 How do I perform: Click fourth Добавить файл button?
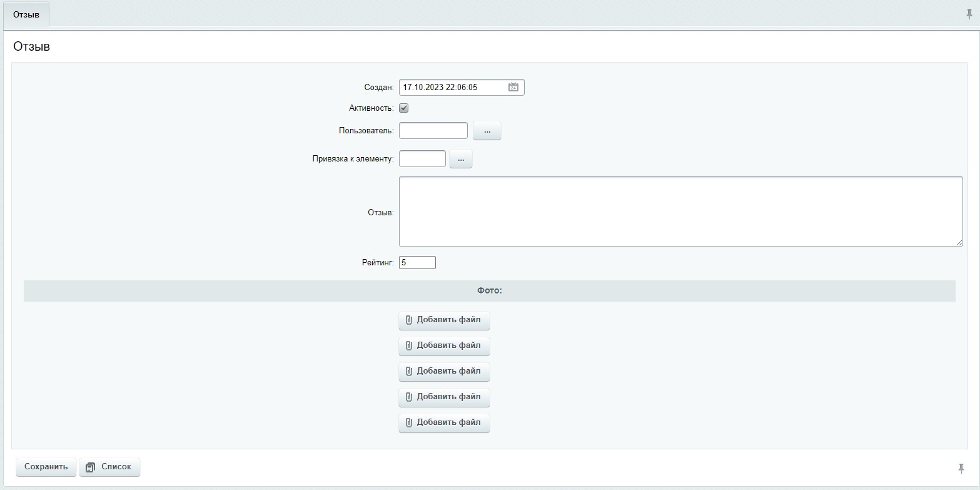click(444, 397)
